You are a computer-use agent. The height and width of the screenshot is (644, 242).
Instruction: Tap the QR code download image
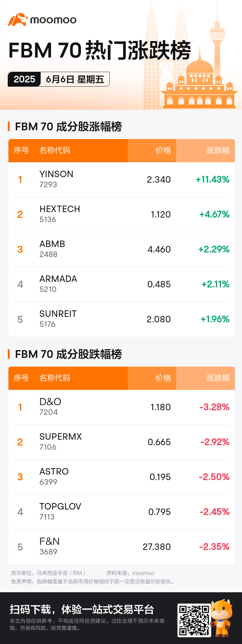point(194,620)
